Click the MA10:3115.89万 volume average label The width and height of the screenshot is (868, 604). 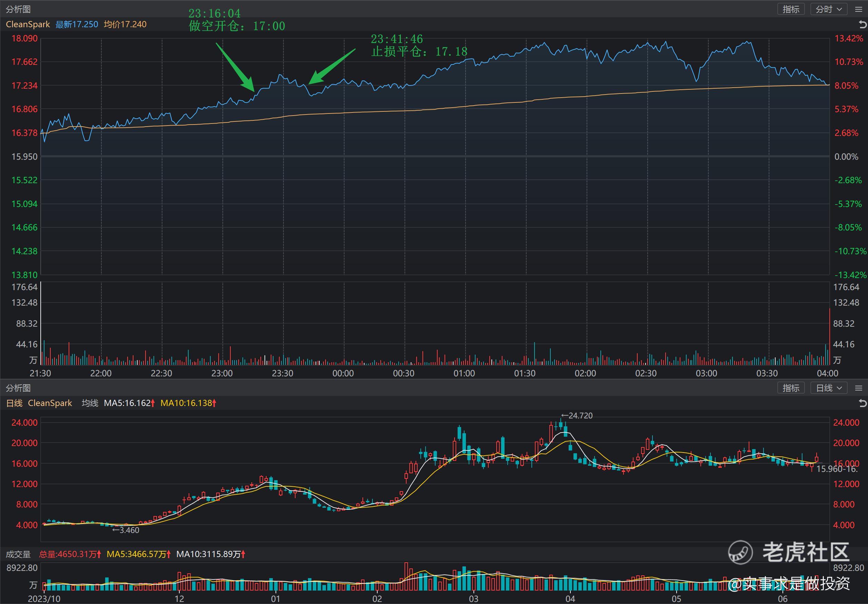pos(211,554)
